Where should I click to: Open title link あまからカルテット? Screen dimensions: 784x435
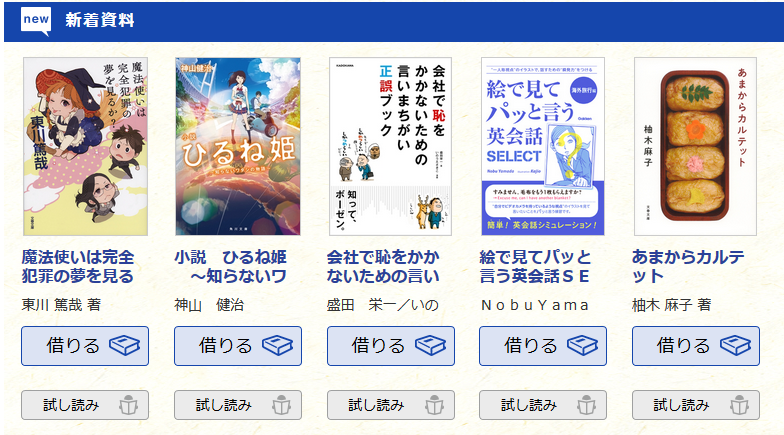coord(688,266)
